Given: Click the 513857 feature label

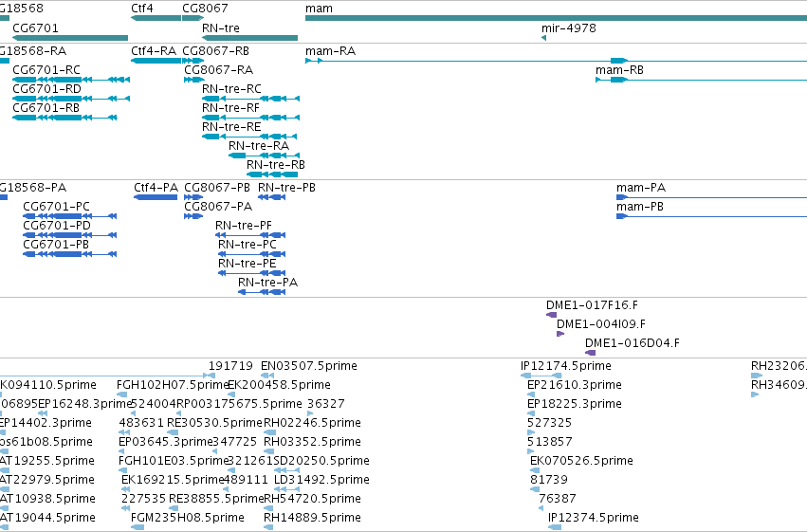Looking at the screenshot, I should tap(550, 443).
